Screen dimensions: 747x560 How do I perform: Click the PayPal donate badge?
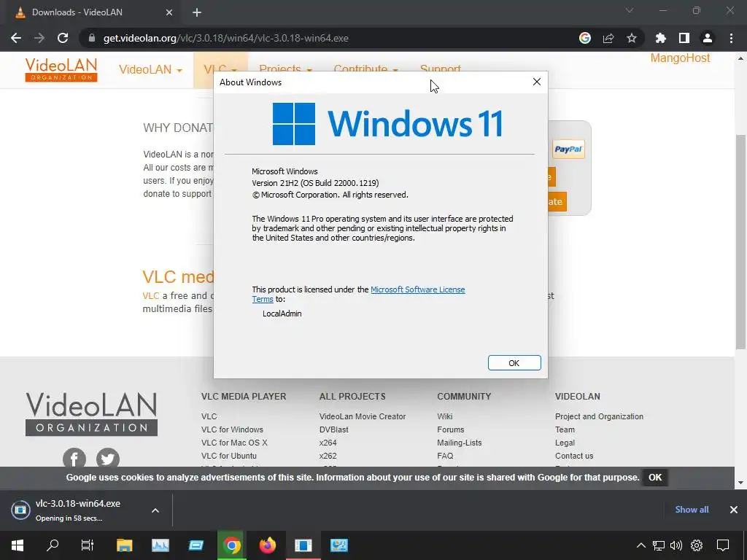pos(568,149)
